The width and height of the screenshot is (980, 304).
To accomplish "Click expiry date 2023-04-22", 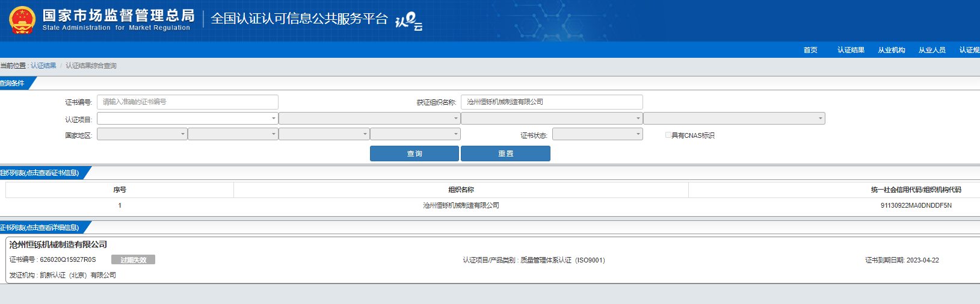I will 923,260.
